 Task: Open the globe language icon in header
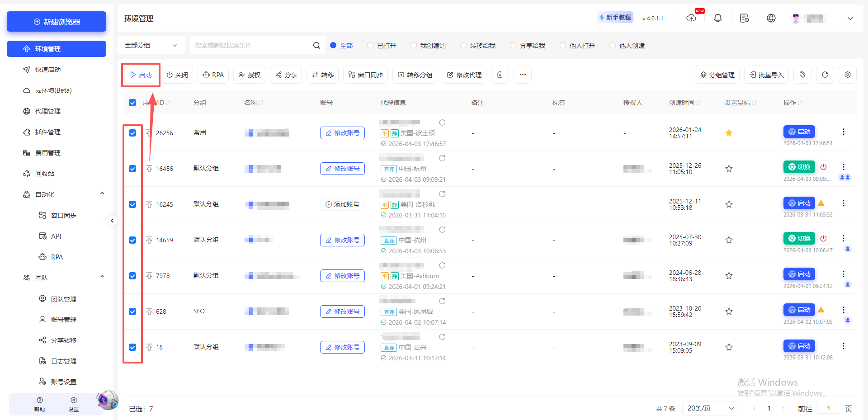coord(771,18)
